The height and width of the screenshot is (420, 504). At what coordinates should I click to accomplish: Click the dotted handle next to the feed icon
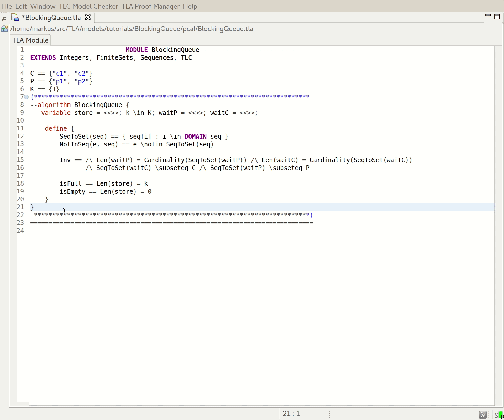tap(489, 415)
